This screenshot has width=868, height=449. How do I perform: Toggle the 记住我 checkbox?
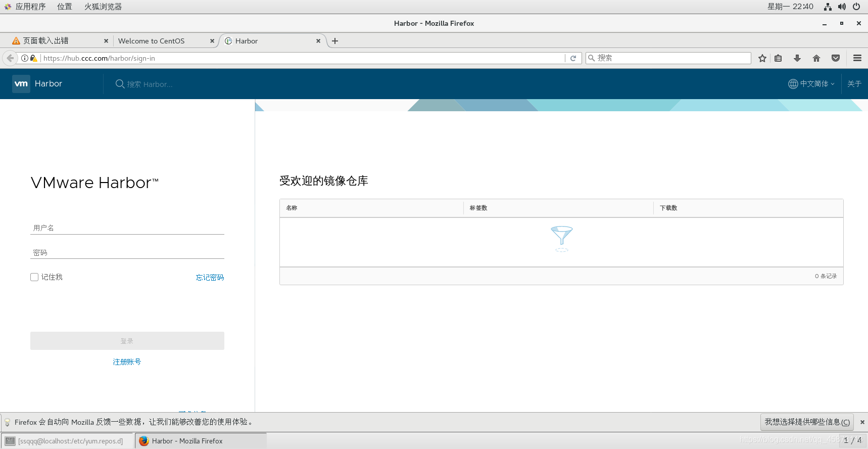click(34, 277)
